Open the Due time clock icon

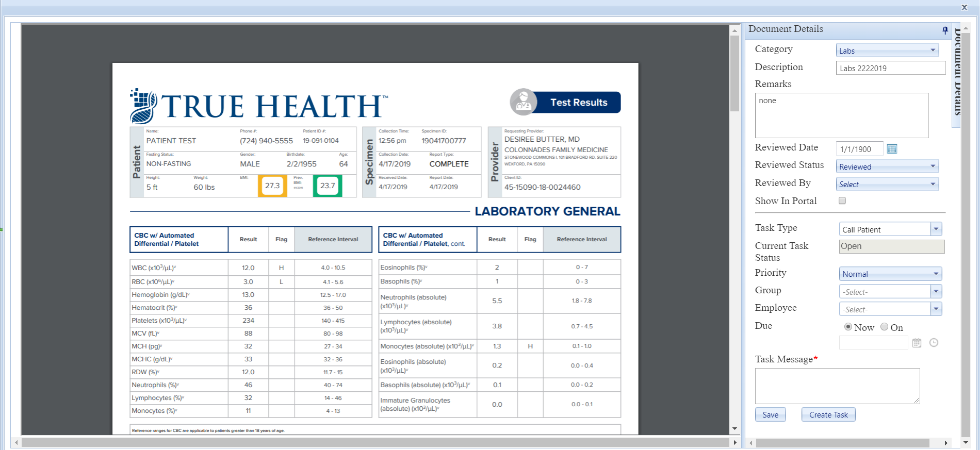coord(934,343)
